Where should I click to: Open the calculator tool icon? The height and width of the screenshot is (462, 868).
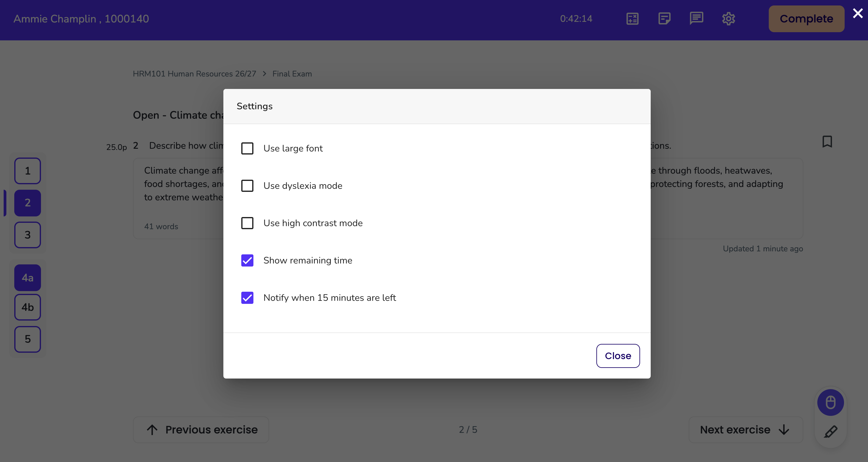(x=632, y=19)
